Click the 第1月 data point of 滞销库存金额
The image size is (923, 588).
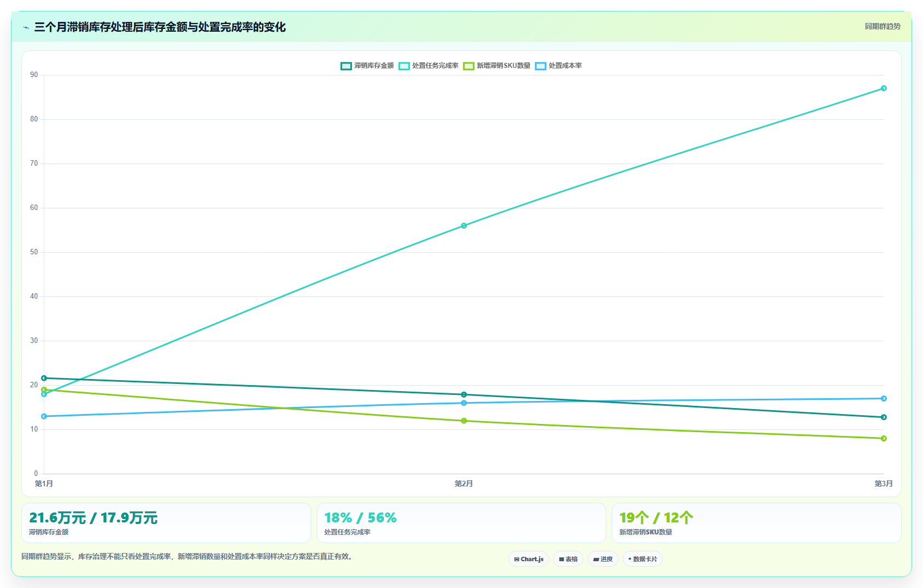click(44, 378)
